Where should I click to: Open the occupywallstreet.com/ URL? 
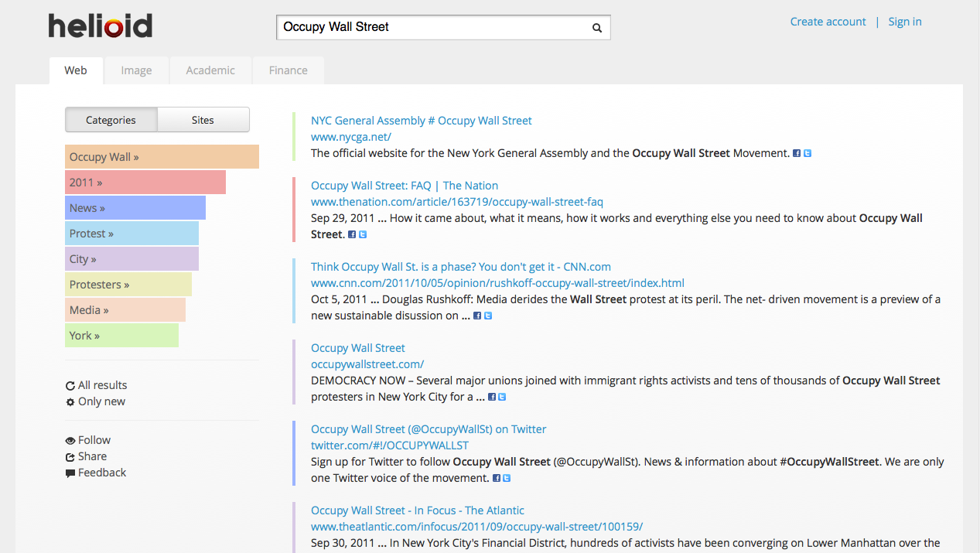367,364
